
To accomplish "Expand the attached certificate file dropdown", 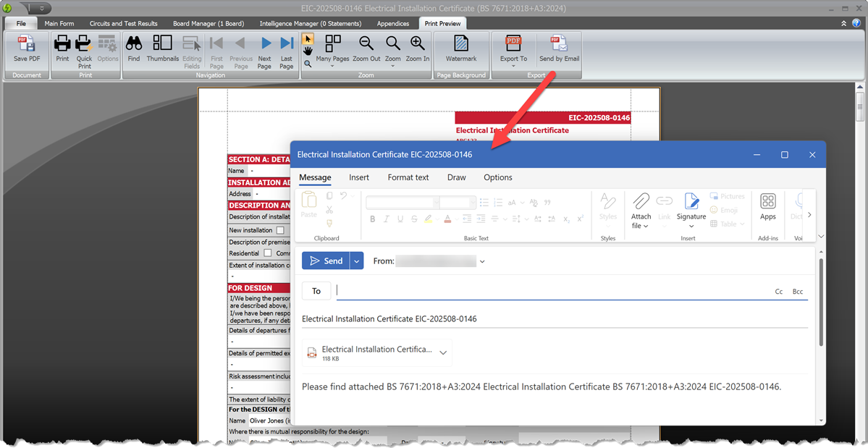I will click(x=442, y=352).
